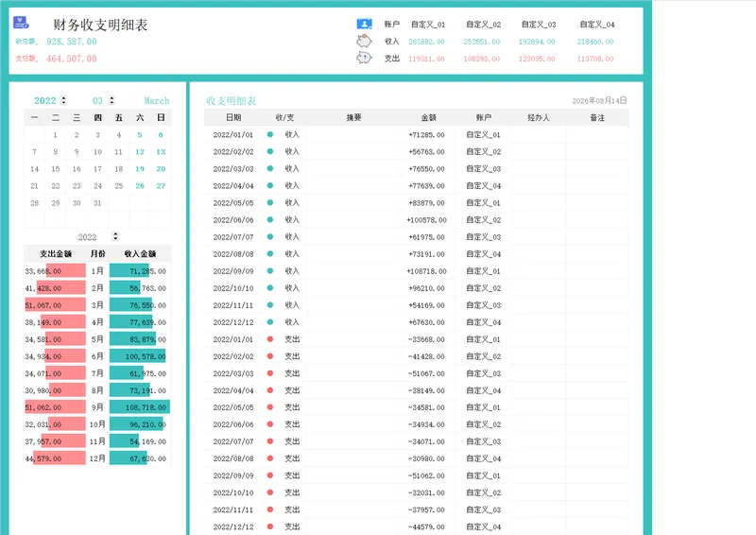Click calendar day 31
Viewport: 756px width, 535px height.
tap(98, 203)
